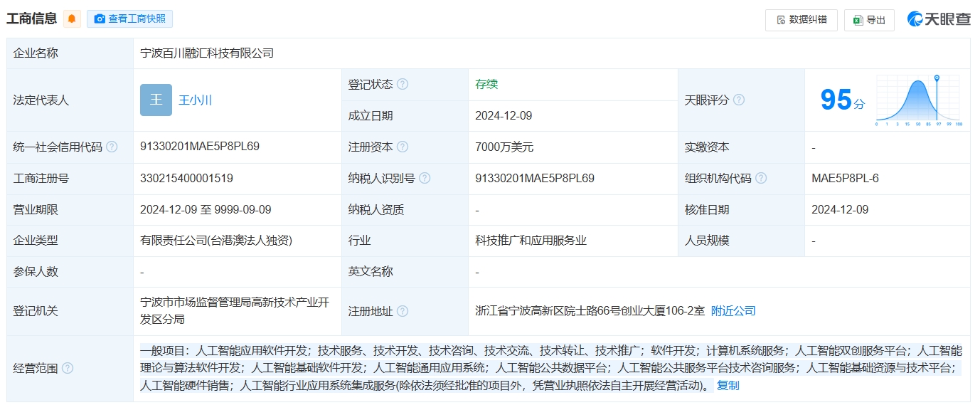This screenshot has width=980, height=410.
Task: Click the camera icon on 查看工商快照 button
Action: 100,19
